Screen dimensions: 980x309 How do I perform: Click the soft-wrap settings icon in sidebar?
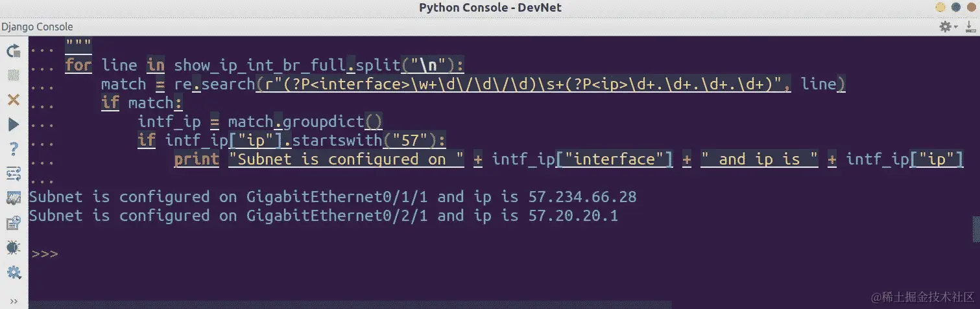click(x=13, y=174)
